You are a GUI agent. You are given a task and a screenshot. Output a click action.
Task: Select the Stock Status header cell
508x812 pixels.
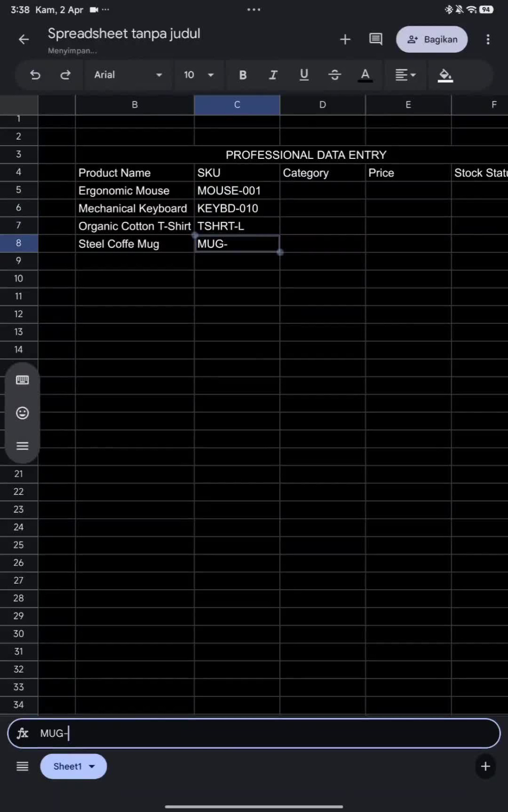pos(480,173)
